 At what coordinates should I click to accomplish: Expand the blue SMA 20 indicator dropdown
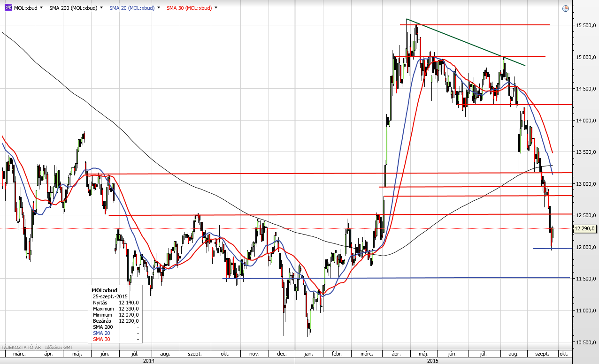tap(159, 8)
